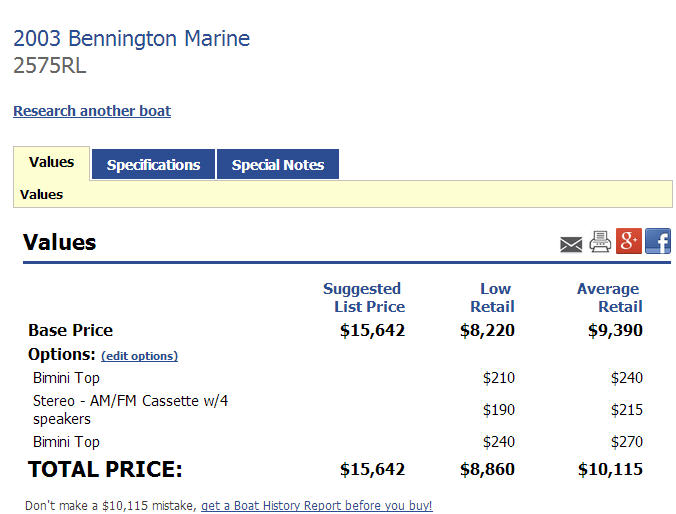
Task: Click the $10,115 total average retail value
Action: pyautogui.click(x=610, y=469)
